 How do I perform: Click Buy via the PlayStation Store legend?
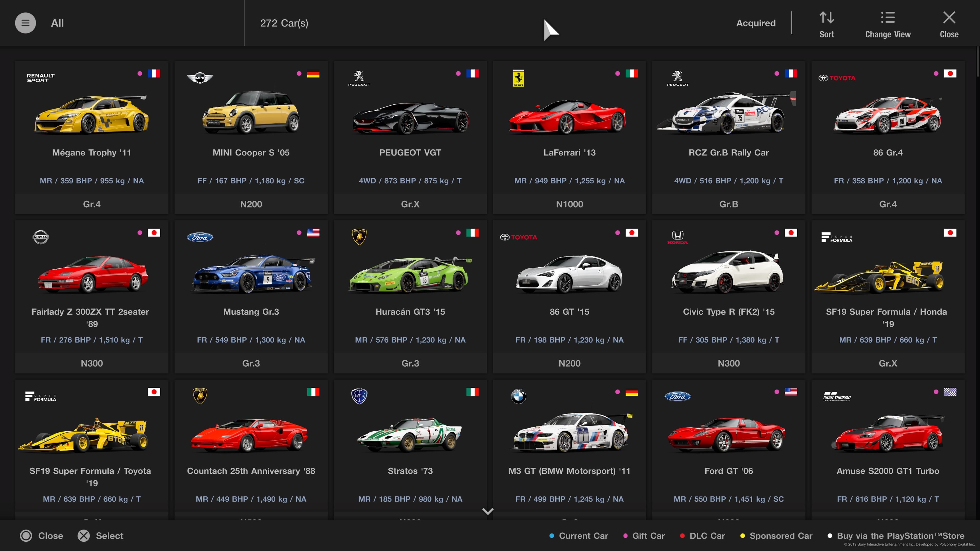click(896, 536)
